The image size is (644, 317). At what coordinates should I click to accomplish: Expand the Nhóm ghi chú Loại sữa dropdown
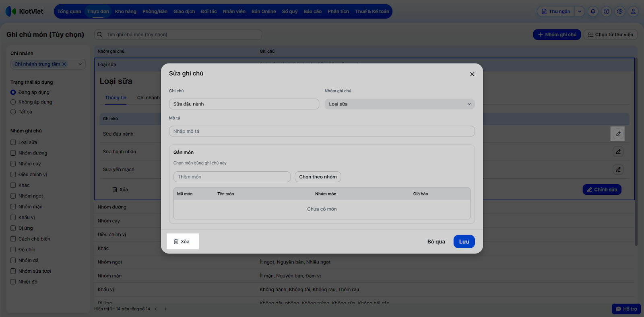(x=399, y=104)
